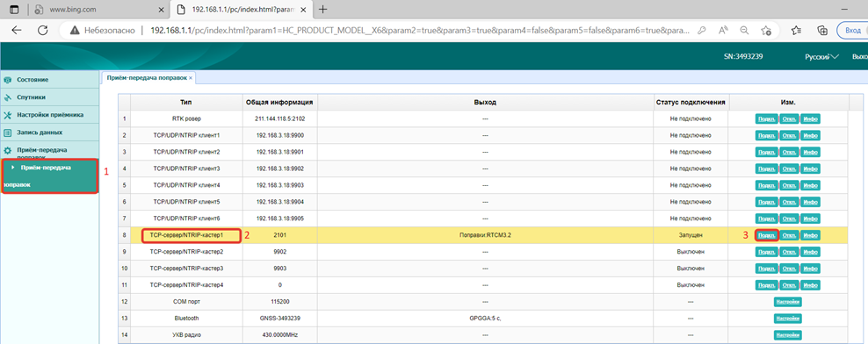This screenshot has height=344, width=868.
Task: Click the Read aloud icon
Action: coord(723,31)
